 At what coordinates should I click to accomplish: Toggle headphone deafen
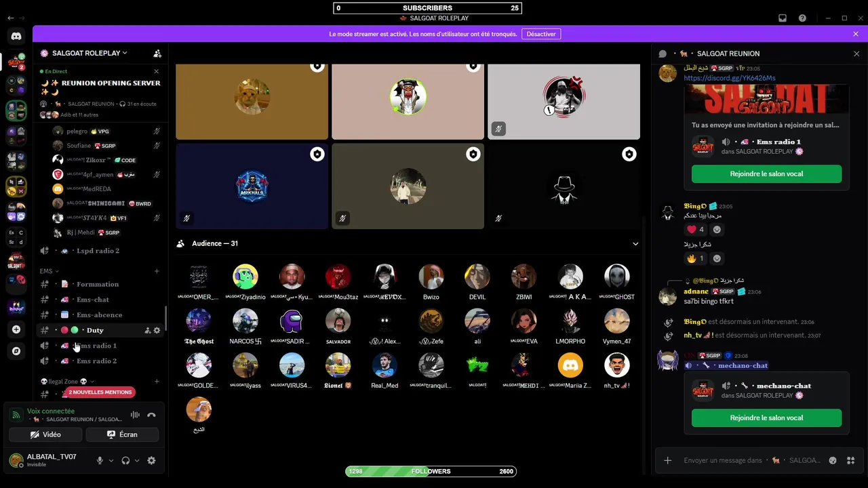tap(125, 460)
